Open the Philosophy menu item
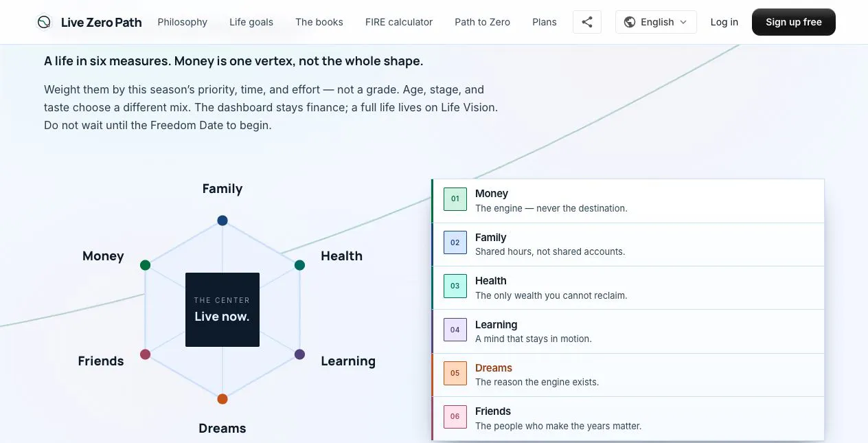 [x=183, y=22]
